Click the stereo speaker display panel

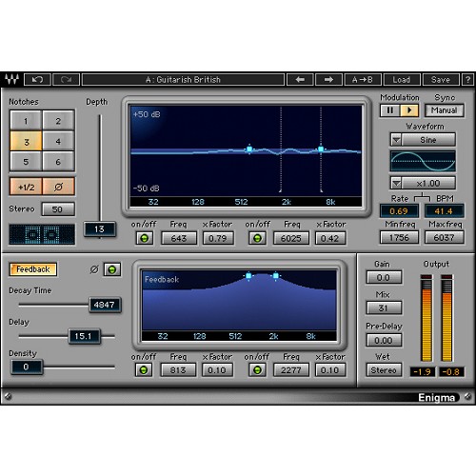(42, 234)
